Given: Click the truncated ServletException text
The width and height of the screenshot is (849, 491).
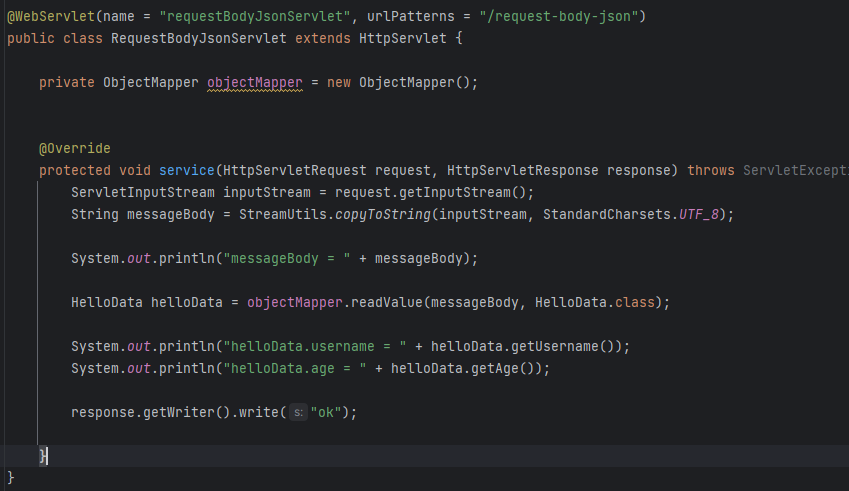Looking at the screenshot, I should [796, 171].
